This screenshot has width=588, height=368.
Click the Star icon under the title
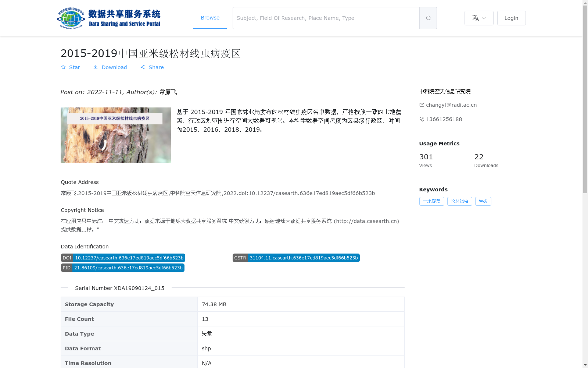[63, 67]
